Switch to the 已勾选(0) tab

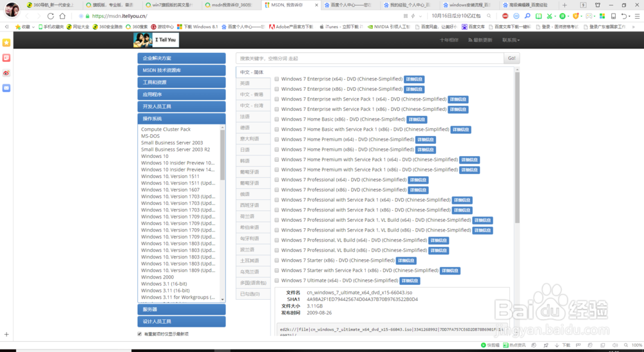pyautogui.click(x=253, y=294)
